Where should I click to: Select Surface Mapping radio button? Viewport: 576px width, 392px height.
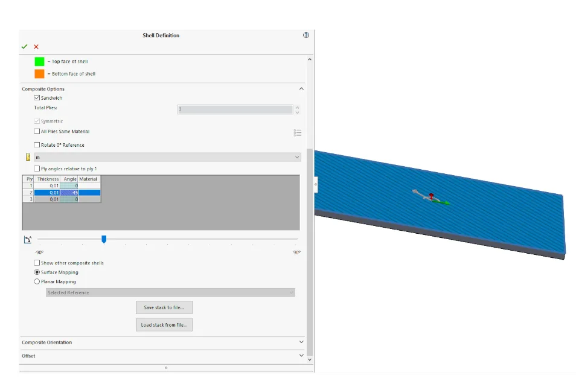click(x=37, y=272)
